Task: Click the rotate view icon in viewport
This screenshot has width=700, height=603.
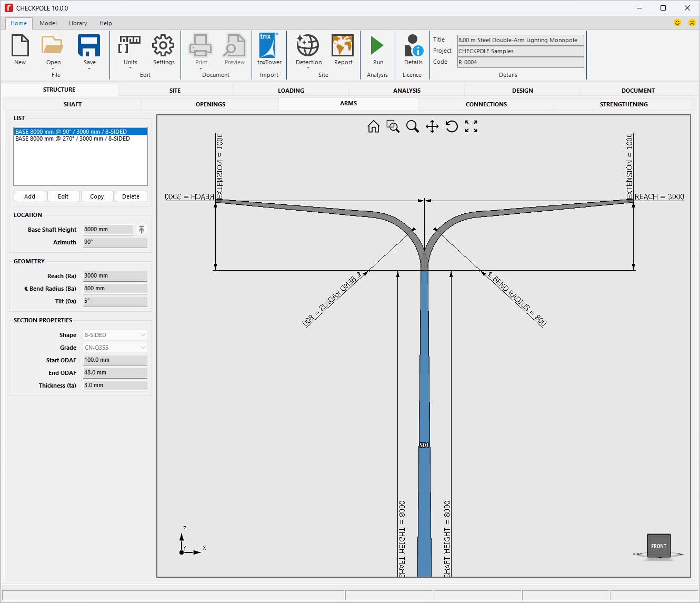Action: pos(452,126)
